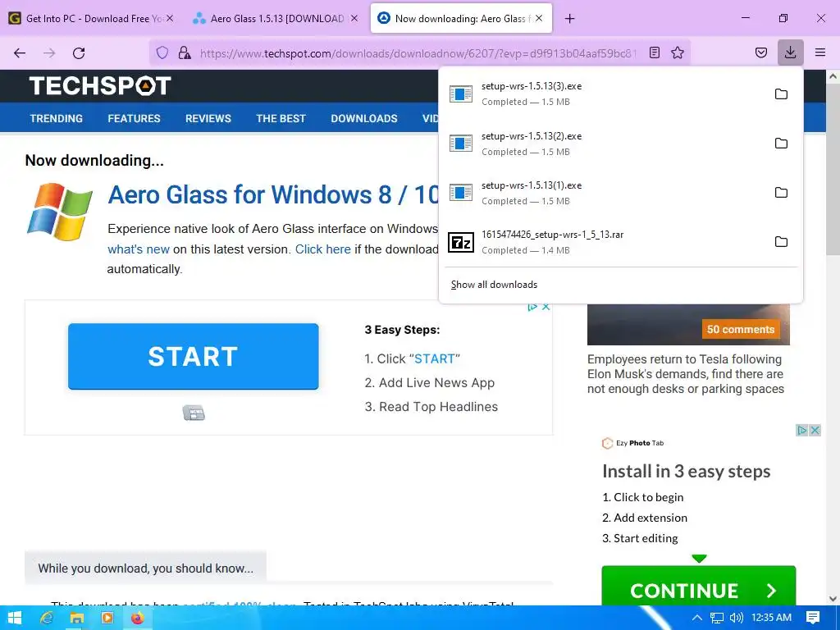
Task: Select the Now downloading Aero Glass tab
Action: pos(461,18)
